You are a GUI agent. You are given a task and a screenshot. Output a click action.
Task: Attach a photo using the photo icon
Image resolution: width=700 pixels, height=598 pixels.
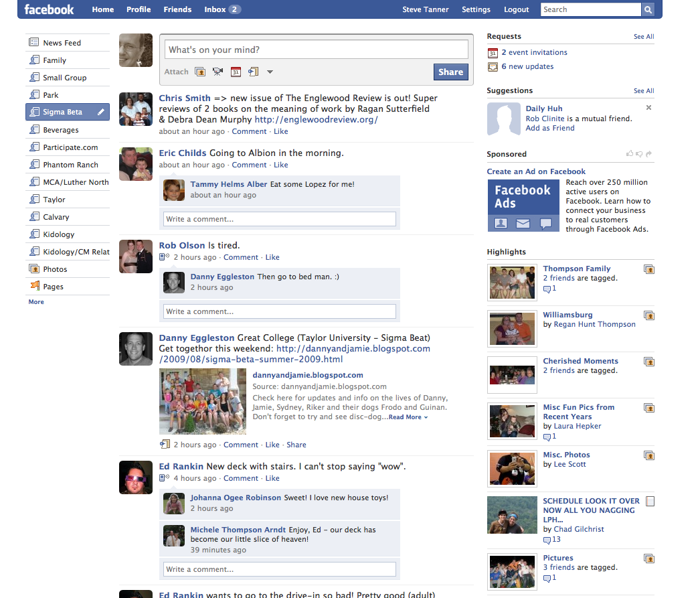point(201,72)
